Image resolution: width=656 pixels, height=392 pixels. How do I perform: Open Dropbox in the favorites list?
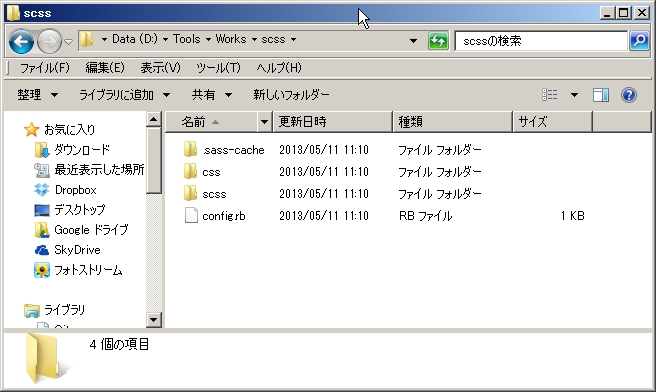[x=65, y=190]
